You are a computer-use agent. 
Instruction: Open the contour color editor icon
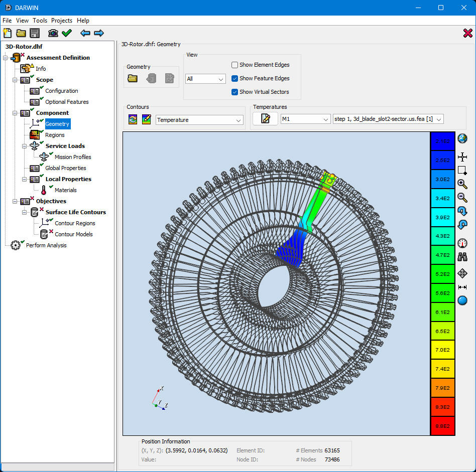[147, 119]
